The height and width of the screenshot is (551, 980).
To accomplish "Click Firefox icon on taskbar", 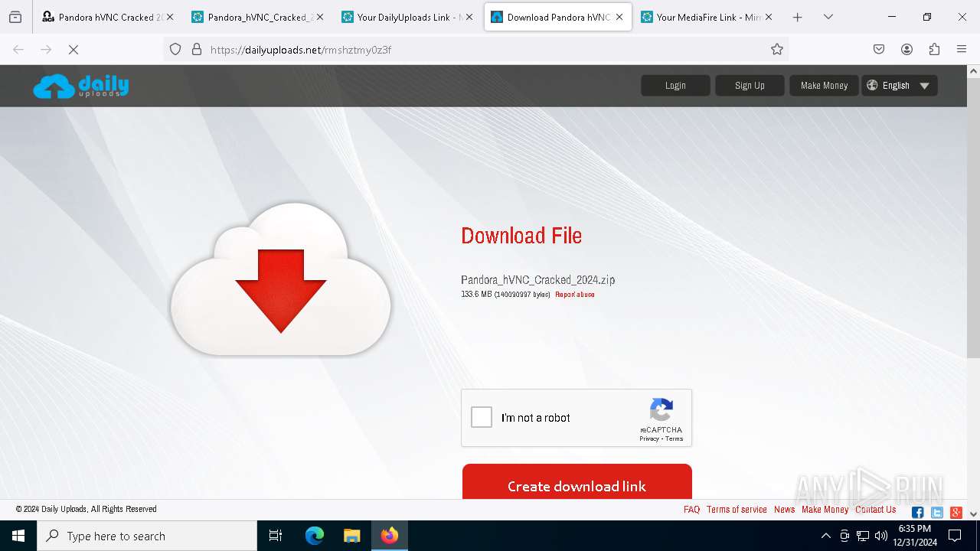I will pos(390,536).
